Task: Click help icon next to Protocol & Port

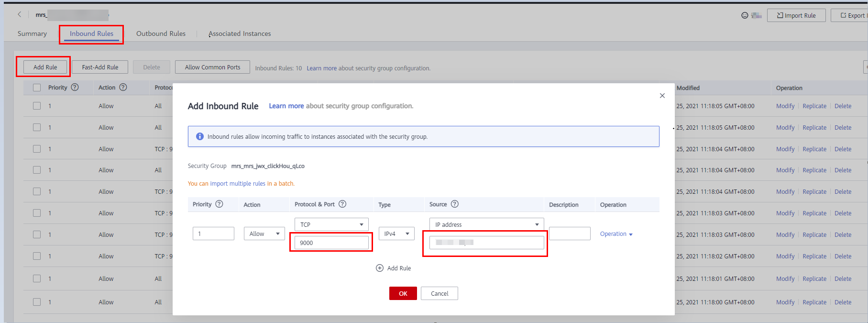Action: (342, 204)
